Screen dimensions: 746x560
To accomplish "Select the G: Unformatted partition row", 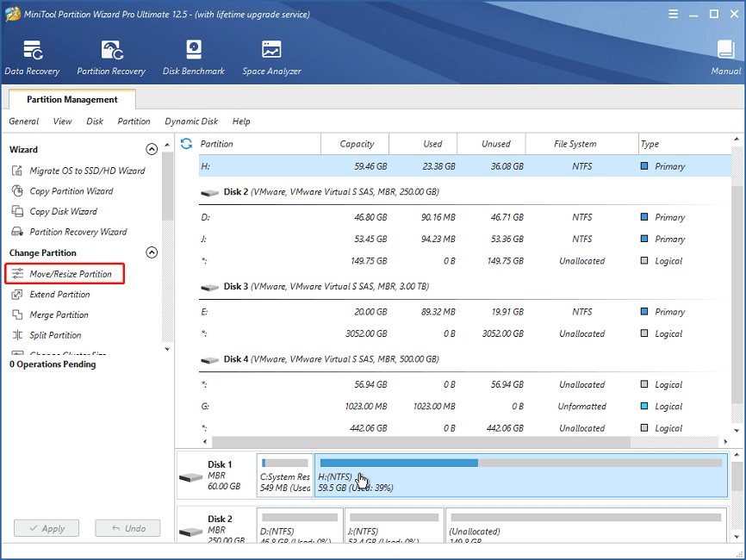I will click(465, 407).
